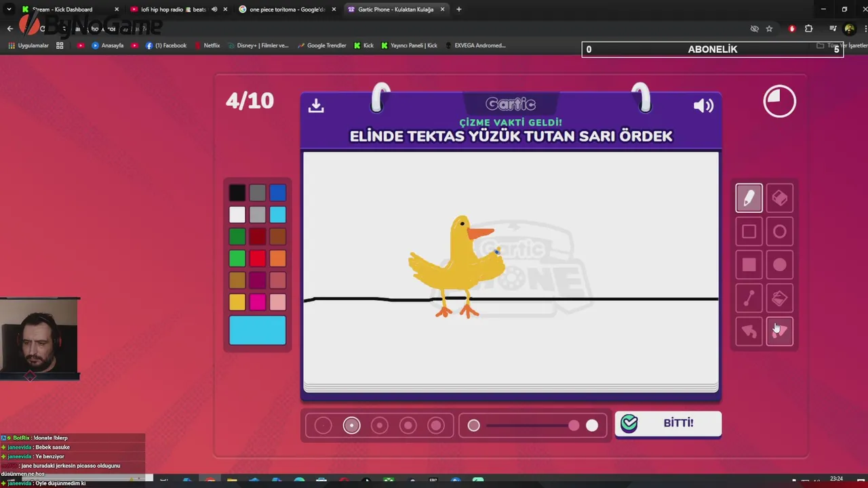Click the crossed-eye icon in address bar
The height and width of the screenshot is (488, 868).
pos(754,28)
